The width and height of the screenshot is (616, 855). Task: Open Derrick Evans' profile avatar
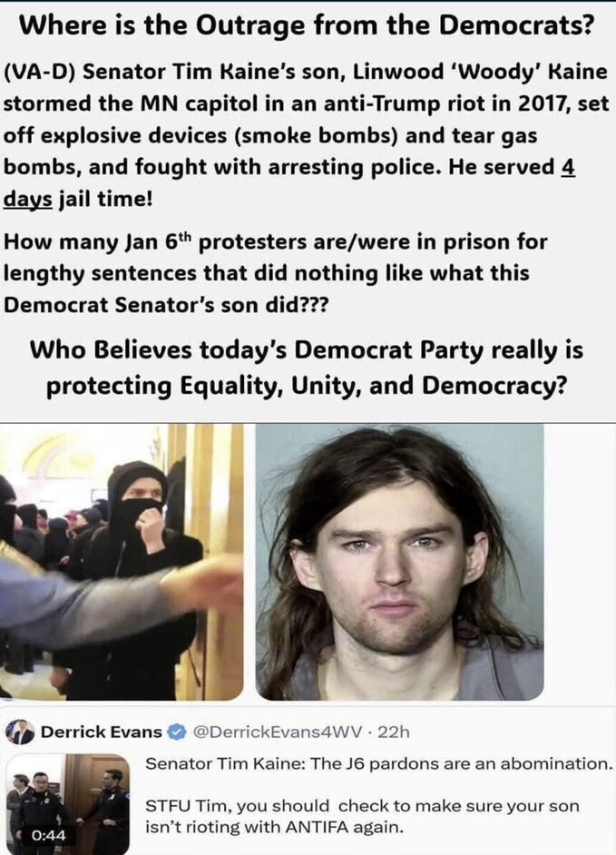point(22,732)
